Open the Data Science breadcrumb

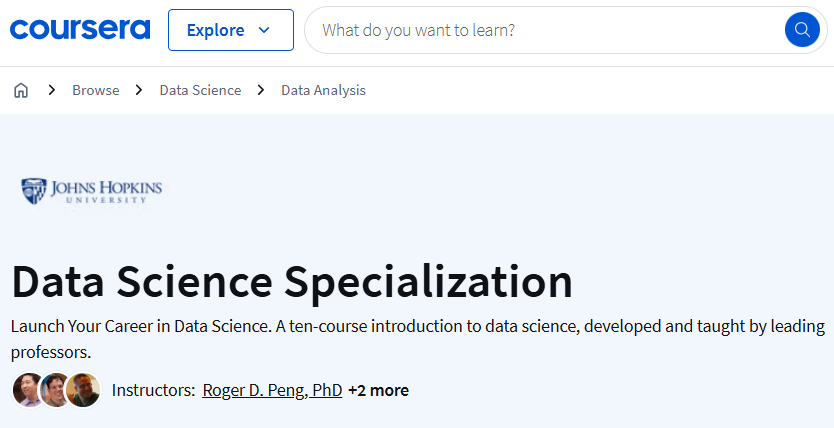click(x=200, y=90)
